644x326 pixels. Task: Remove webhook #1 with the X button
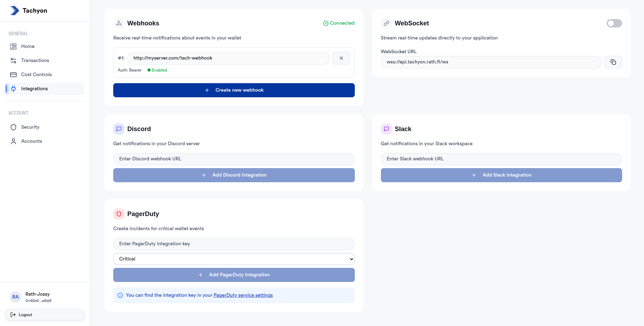(x=341, y=58)
